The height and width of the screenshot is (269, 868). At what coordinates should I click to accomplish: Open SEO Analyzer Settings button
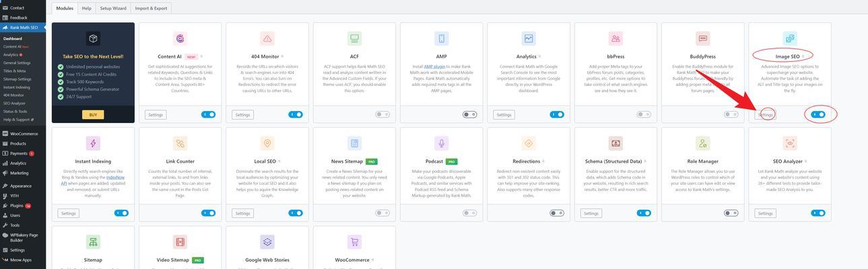tap(765, 213)
